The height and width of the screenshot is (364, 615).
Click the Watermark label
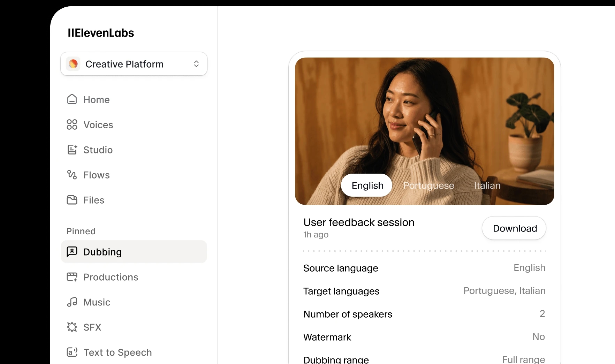tap(327, 337)
